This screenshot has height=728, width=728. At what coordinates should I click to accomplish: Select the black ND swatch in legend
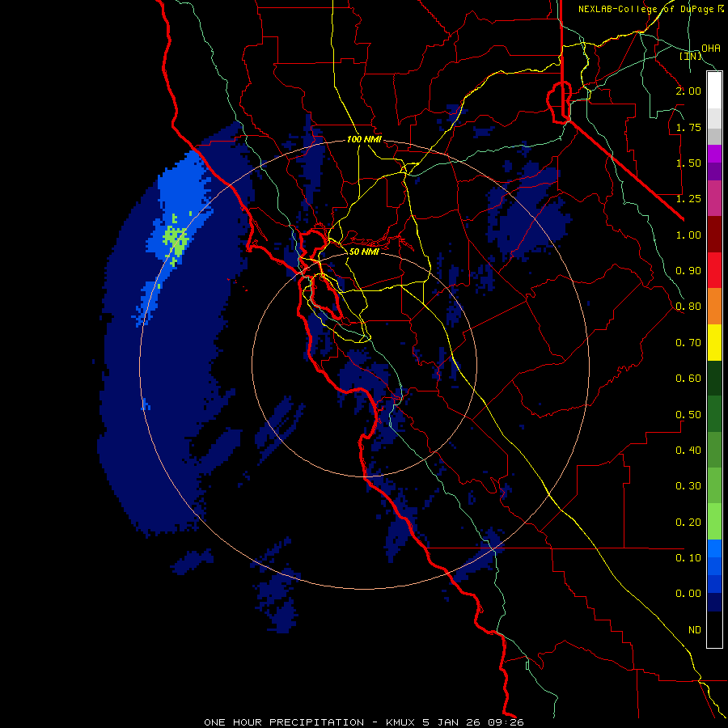[x=714, y=629]
